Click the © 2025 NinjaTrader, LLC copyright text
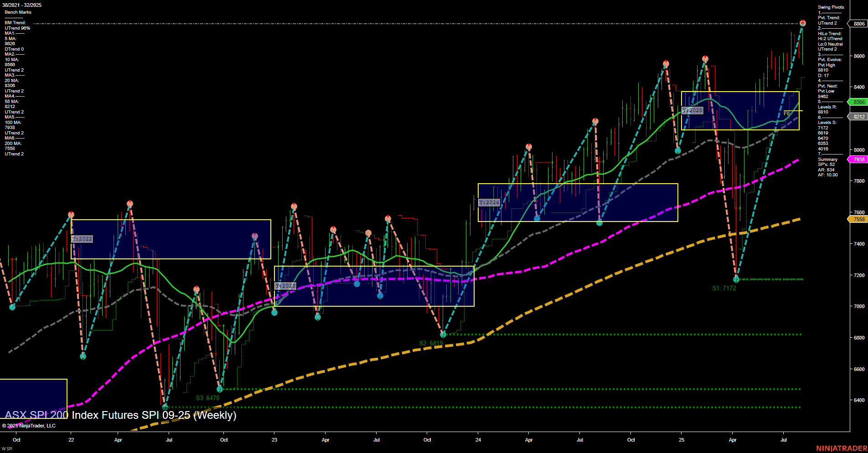The width and height of the screenshot is (868, 453). pos(30,426)
